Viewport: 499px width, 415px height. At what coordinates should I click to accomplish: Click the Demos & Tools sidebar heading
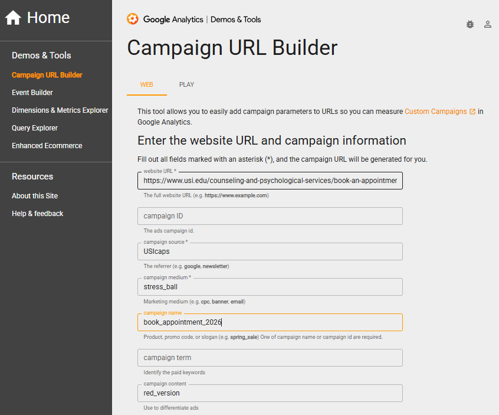click(x=41, y=55)
